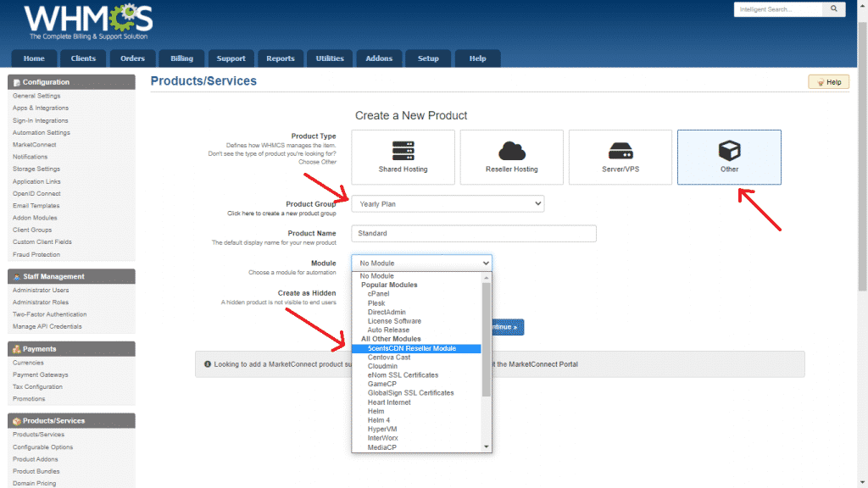The height and width of the screenshot is (488, 868).
Task: Click the Configuration panel header icon
Action: click(x=17, y=82)
